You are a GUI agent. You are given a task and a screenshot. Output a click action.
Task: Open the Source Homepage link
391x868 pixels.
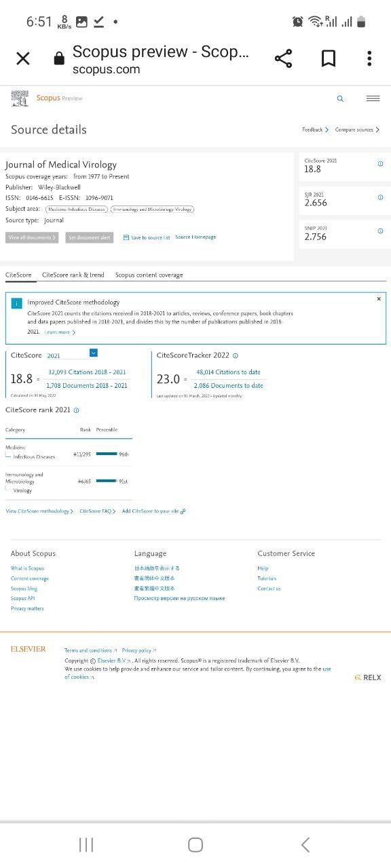[195, 237]
